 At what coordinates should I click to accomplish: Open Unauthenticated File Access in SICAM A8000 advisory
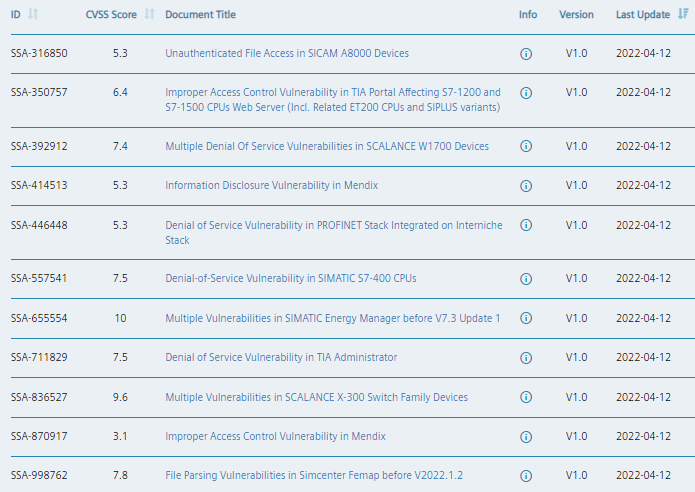287,53
